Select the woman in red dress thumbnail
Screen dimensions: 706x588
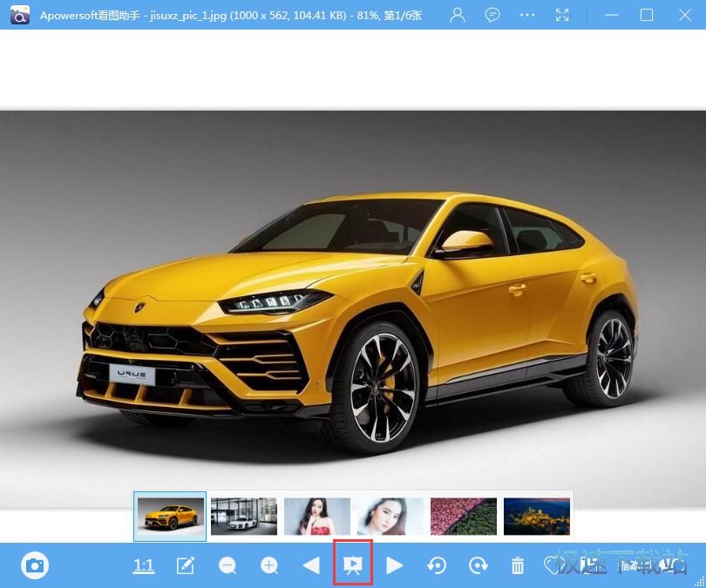(x=317, y=516)
